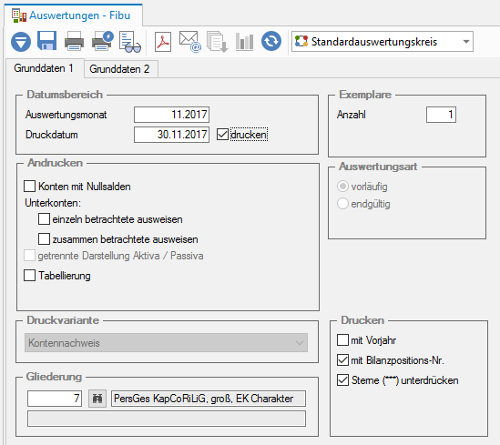This screenshot has width=500, height=445.
Task: Click the Auswertungsmonat field showing 11.2017
Action: point(172,115)
